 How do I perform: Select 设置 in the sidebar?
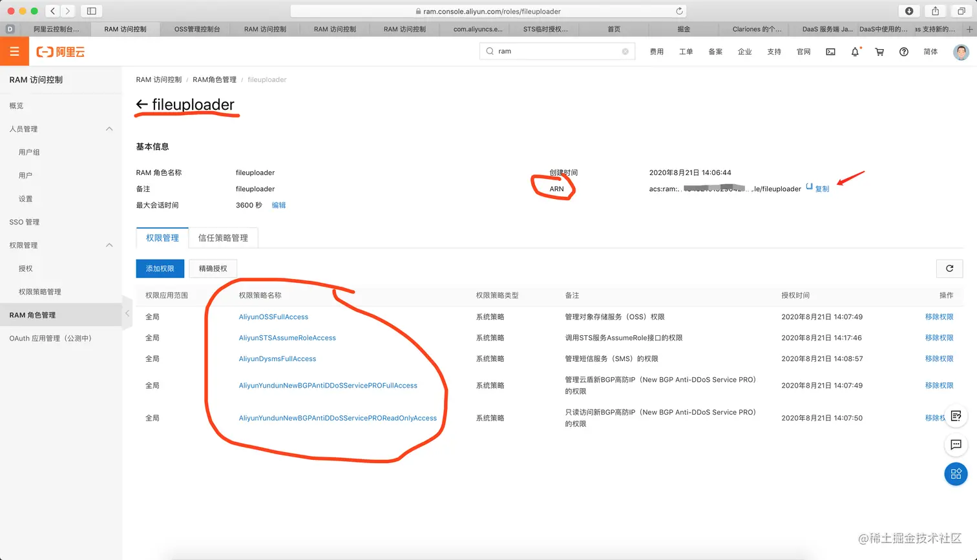tap(25, 199)
